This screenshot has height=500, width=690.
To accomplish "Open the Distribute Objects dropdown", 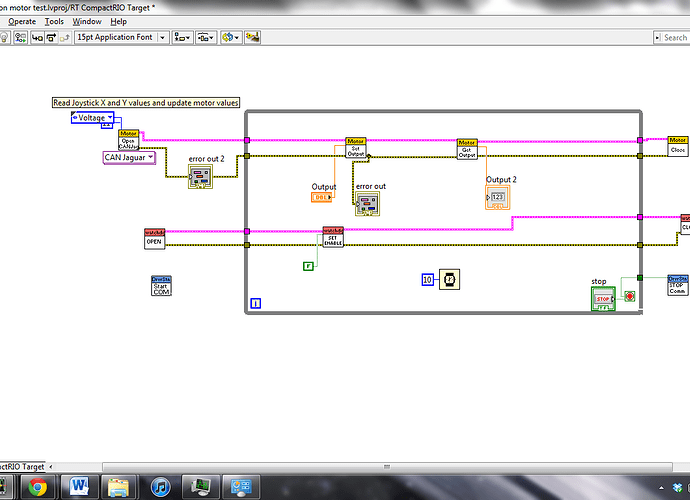I will tap(206, 38).
